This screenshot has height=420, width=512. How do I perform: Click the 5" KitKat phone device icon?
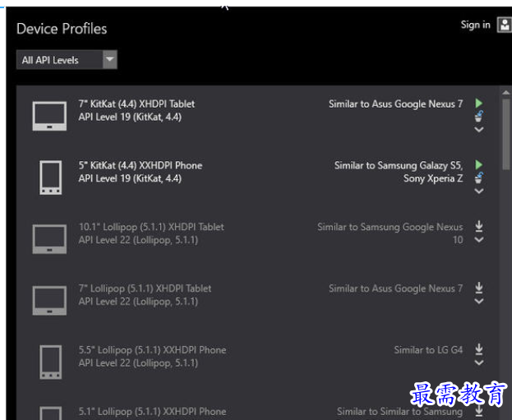tap(51, 178)
